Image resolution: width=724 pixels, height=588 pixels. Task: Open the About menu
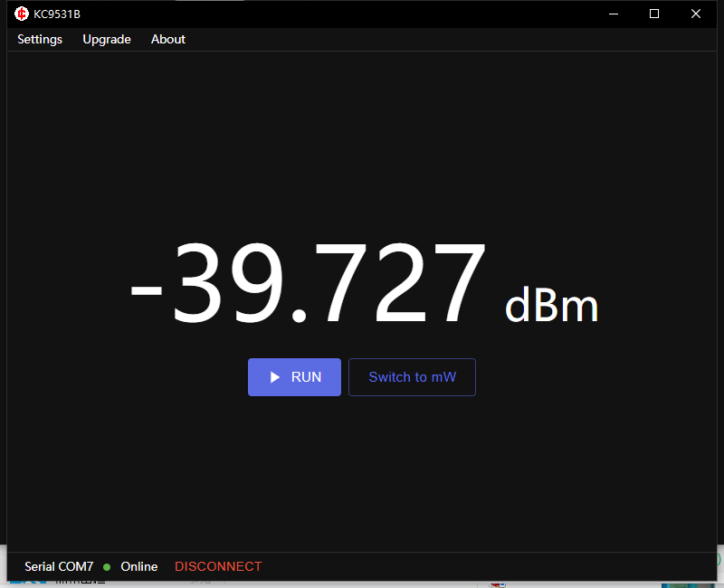(168, 40)
